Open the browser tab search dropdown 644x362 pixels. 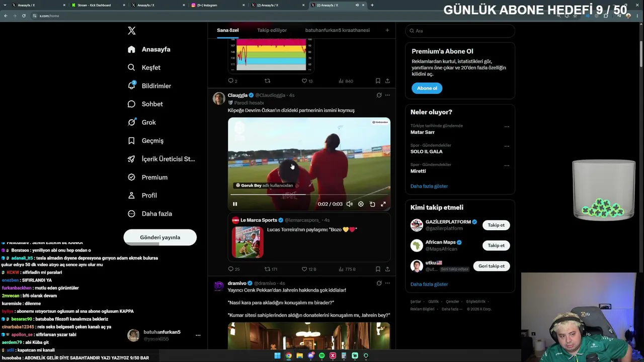pyautogui.click(x=5, y=5)
